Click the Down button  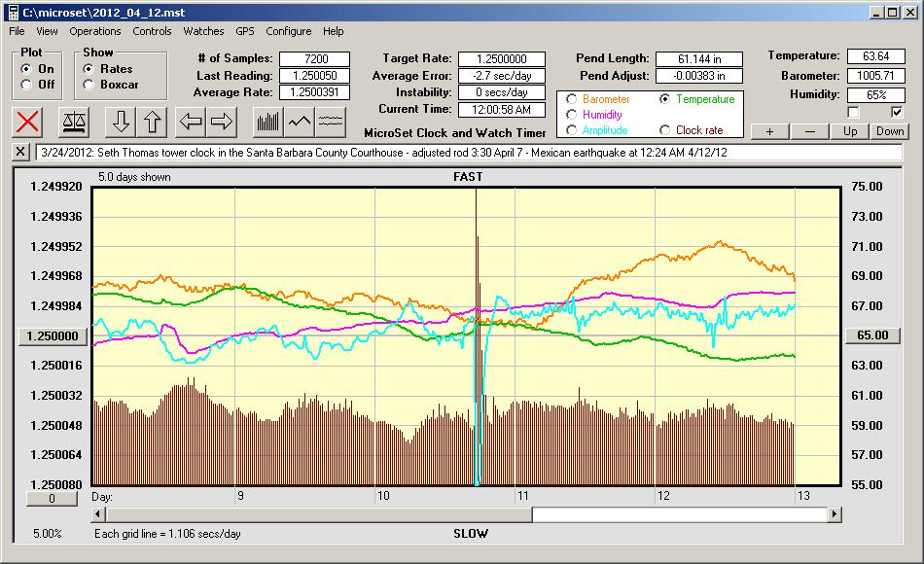890,131
